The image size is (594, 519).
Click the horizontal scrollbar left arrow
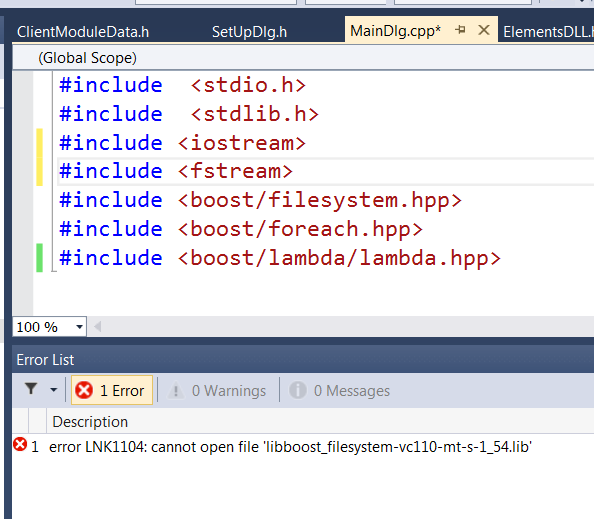pos(97,327)
